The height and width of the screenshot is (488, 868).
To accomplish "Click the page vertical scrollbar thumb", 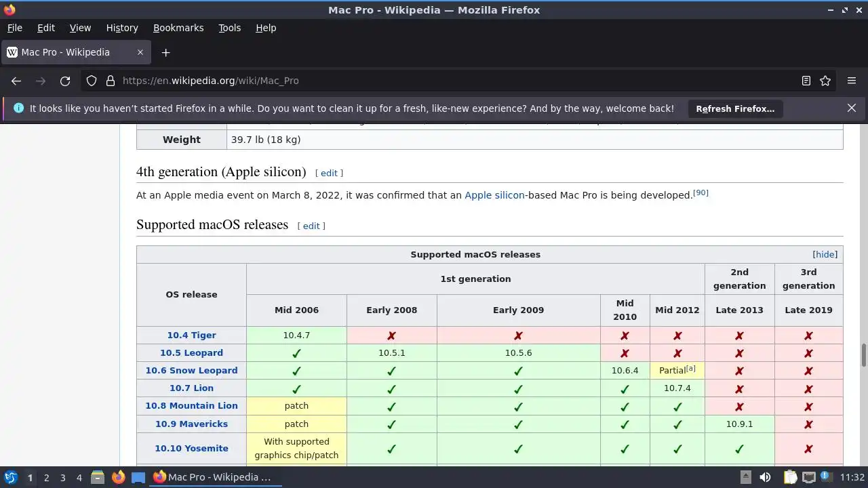I will [x=864, y=355].
